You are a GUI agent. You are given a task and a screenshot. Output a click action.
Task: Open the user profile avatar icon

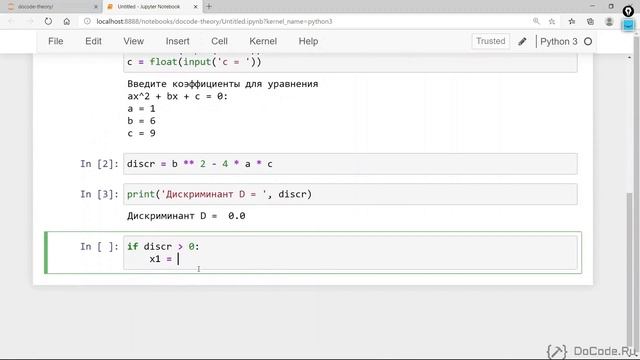tap(609, 21)
